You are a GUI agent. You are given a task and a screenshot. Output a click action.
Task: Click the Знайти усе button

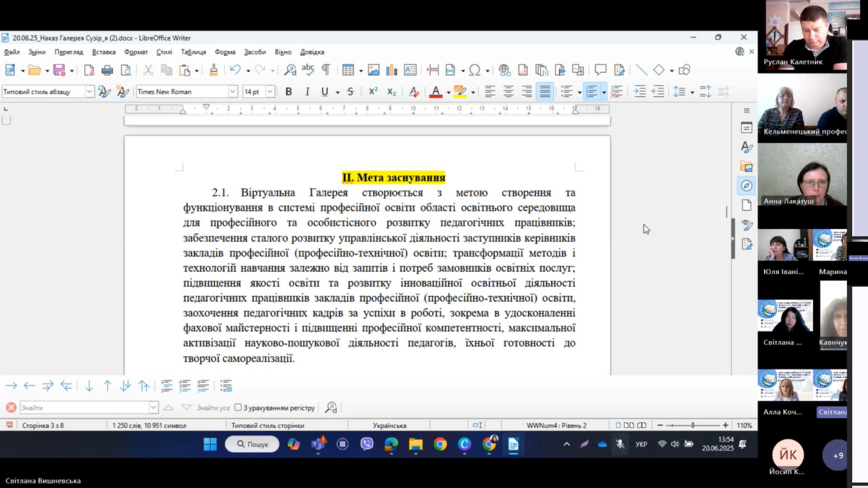(x=213, y=408)
